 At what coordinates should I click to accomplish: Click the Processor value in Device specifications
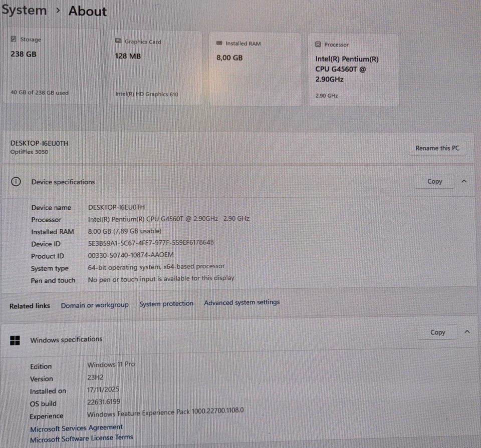[x=169, y=219]
